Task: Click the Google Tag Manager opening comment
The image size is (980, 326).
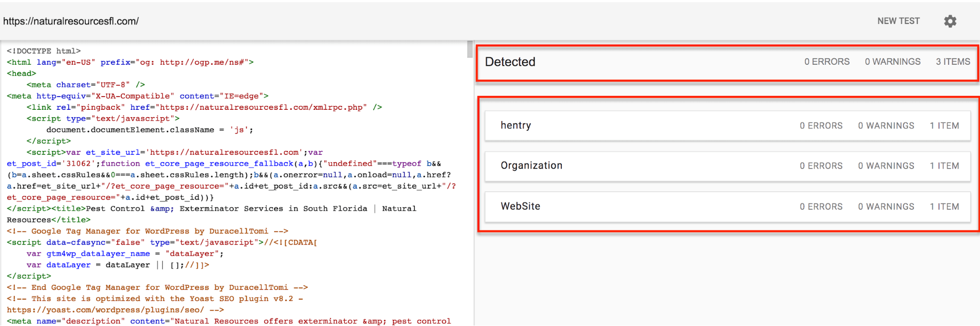Action: tap(148, 231)
